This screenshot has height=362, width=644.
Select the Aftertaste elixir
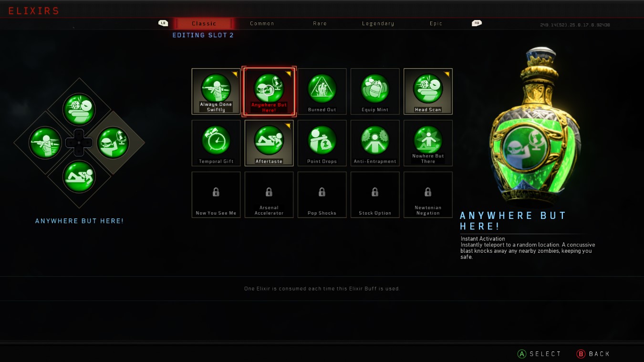[x=269, y=143]
